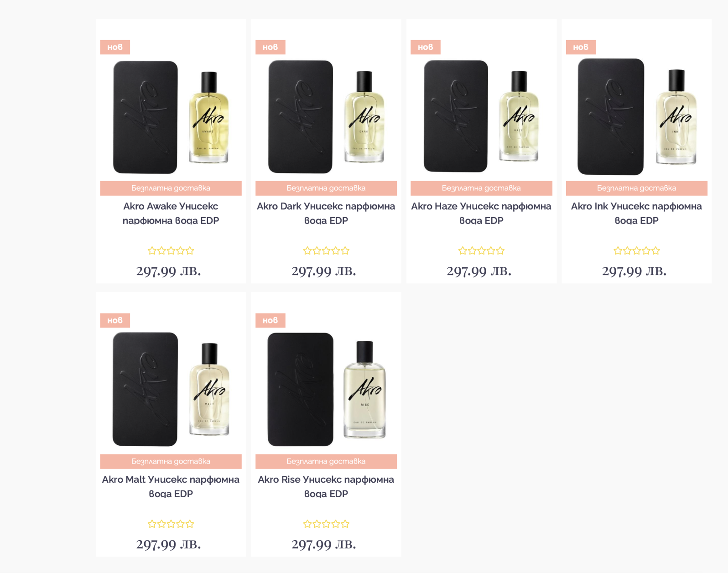View the Akro Rise product image
This screenshot has width=728, height=573.
(x=326, y=389)
